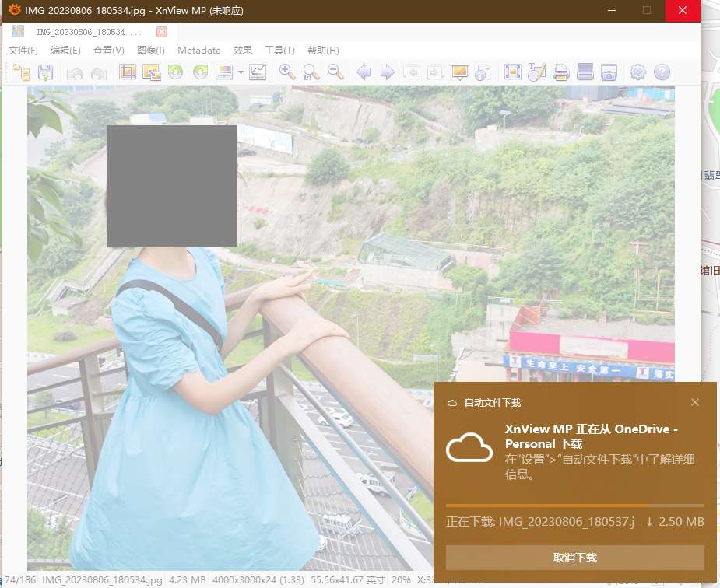Open the Settings gear icon
Viewport: 720px width, 588px height.
coord(637,72)
